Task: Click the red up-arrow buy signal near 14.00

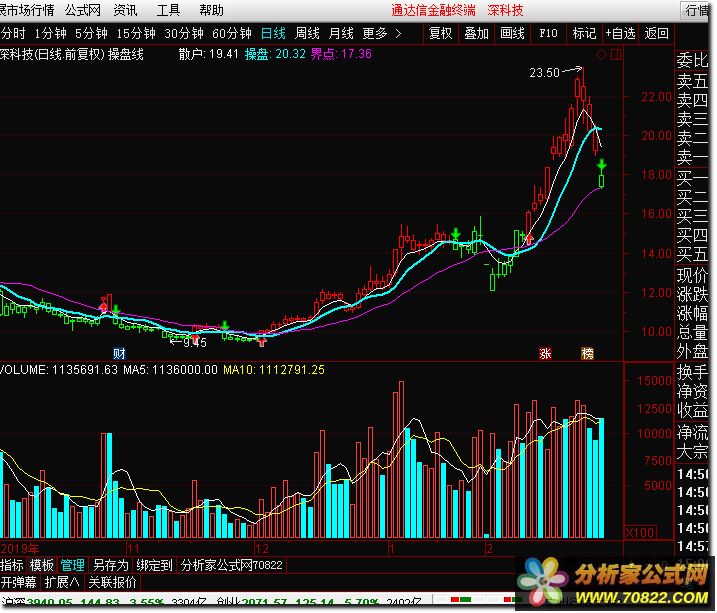Action: (x=529, y=238)
